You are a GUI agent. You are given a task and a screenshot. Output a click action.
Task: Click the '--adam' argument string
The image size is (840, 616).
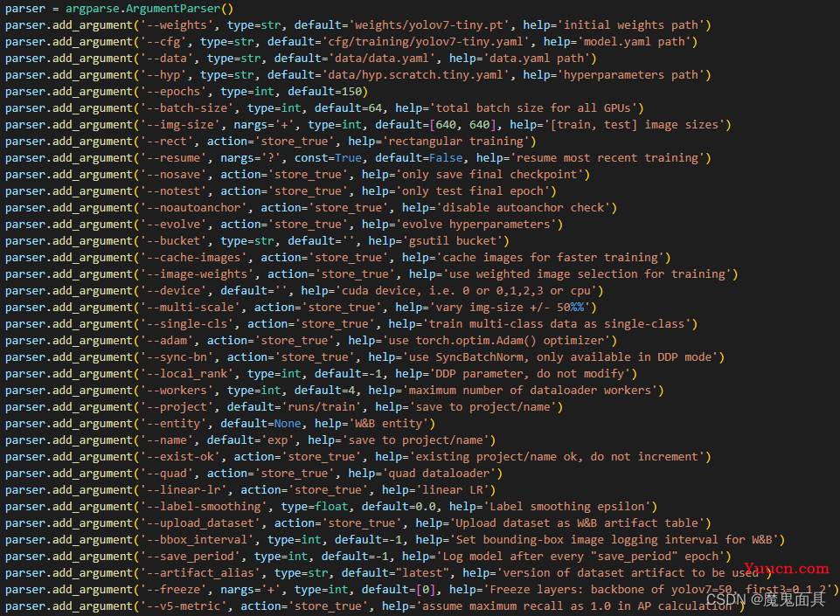click(x=167, y=341)
